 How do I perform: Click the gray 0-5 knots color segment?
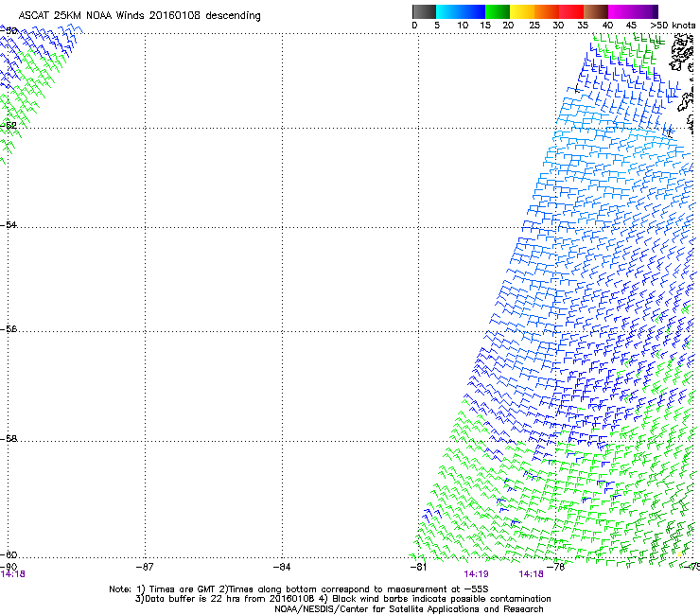(424, 11)
